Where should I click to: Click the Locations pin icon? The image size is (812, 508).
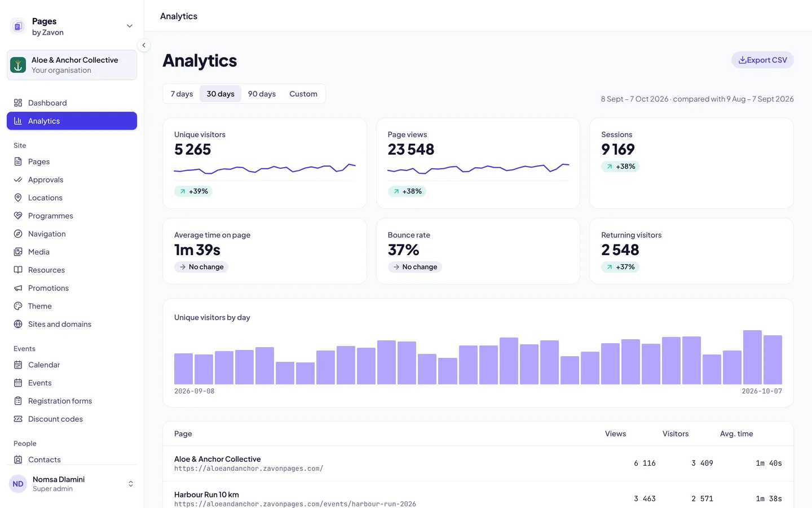click(x=18, y=198)
